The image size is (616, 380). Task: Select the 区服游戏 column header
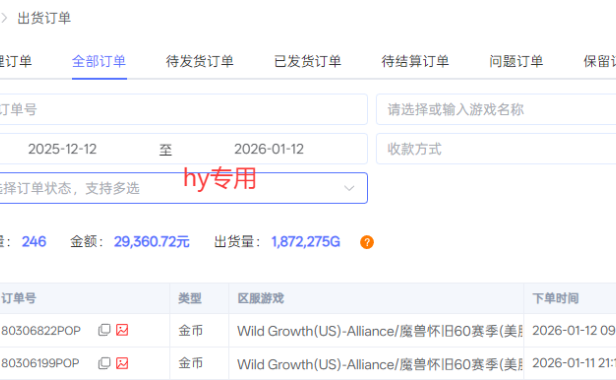coord(261,298)
